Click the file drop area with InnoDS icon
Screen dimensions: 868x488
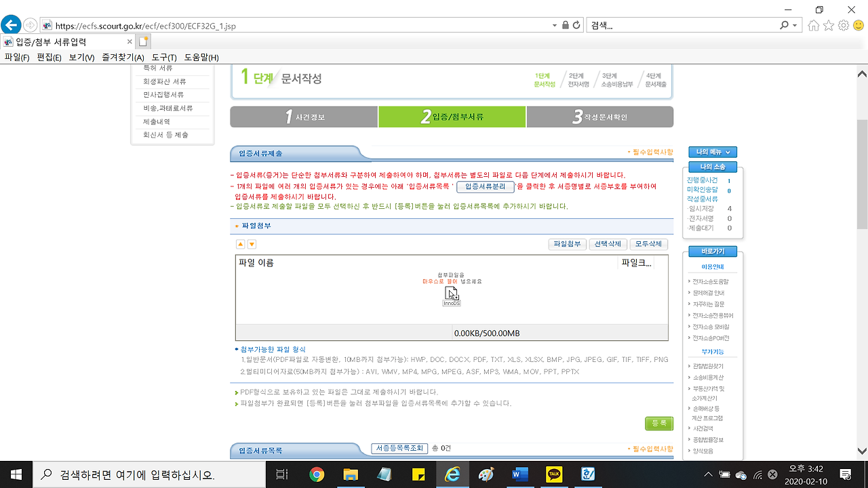point(452,296)
